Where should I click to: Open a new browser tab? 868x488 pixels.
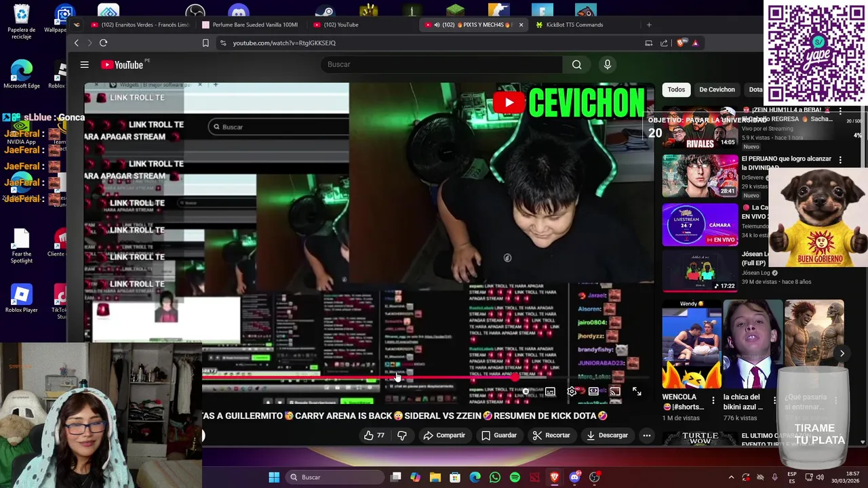click(649, 25)
